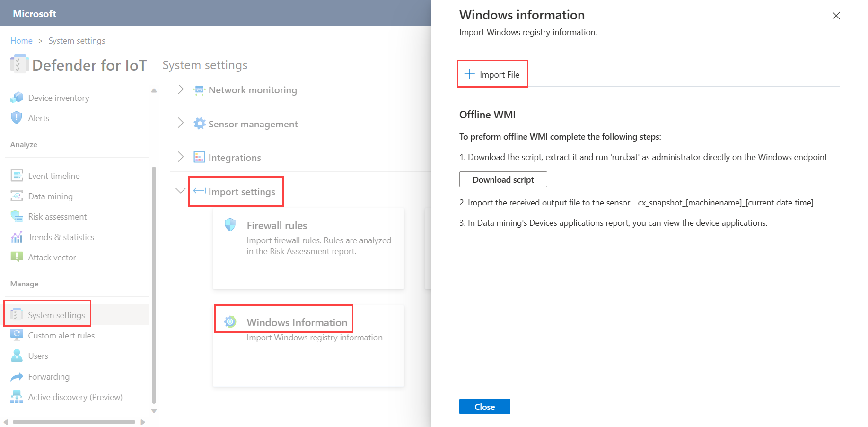Click the Import File button
The image size is (868, 427).
pos(492,74)
